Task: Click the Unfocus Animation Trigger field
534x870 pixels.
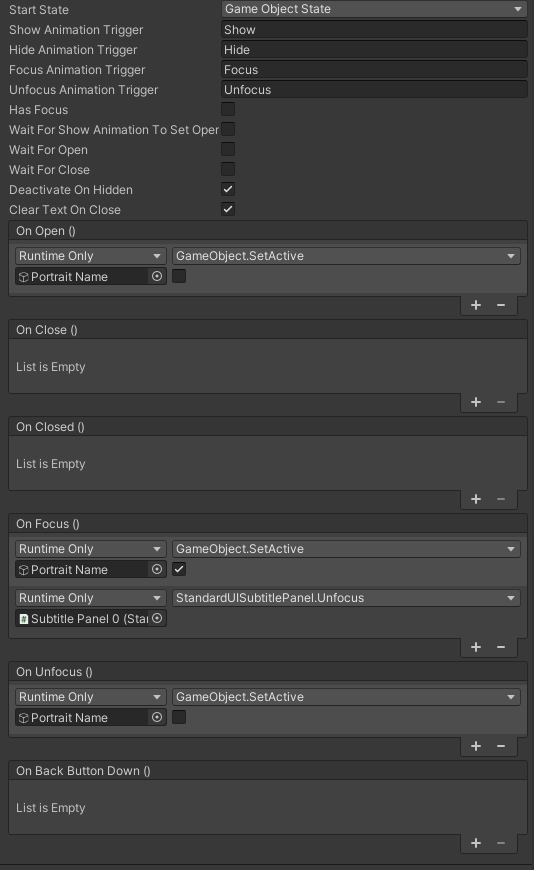Action: (x=374, y=90)
